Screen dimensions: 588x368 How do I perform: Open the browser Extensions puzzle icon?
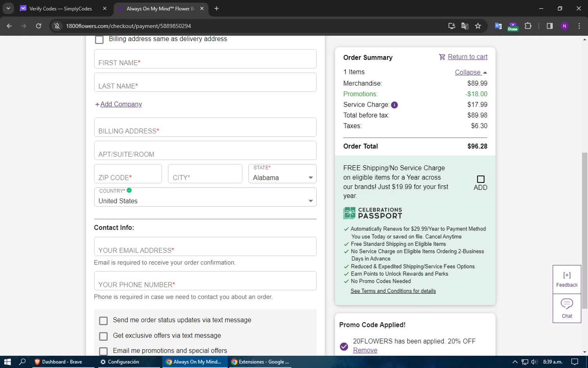point(528,26)
